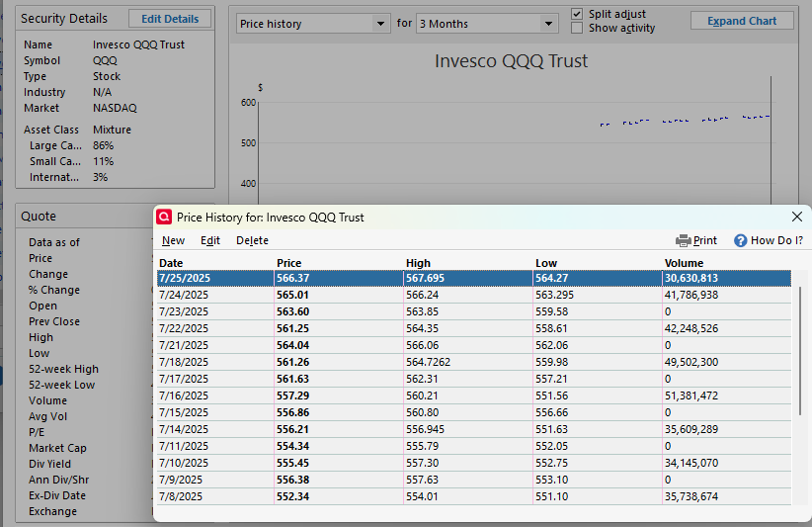Click the Large Cap 86% value
812x527 pixels.
(103, 145)
